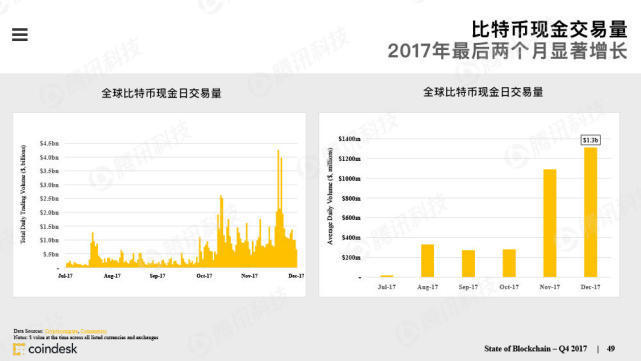Viewport: 641px width, 361px height.
Task: Click the $1.3b data label box
Action: 590,140
